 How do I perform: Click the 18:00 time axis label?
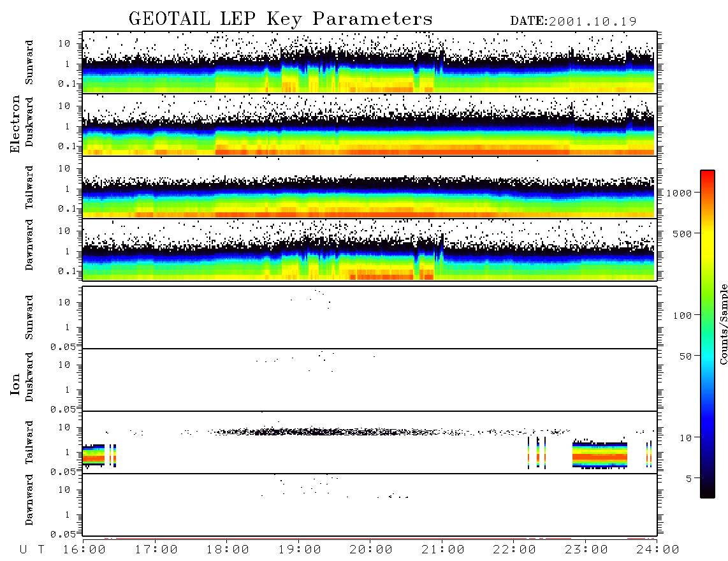tap(228, 550)
